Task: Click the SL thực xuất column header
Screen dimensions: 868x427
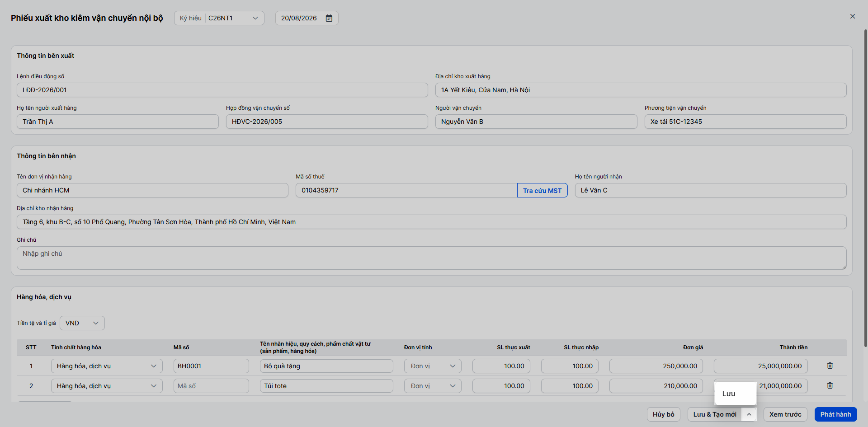Action: click(x=514, y=347)
